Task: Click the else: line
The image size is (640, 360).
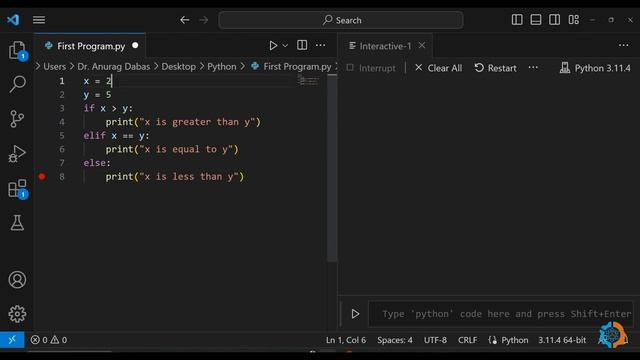Action: 97,163
